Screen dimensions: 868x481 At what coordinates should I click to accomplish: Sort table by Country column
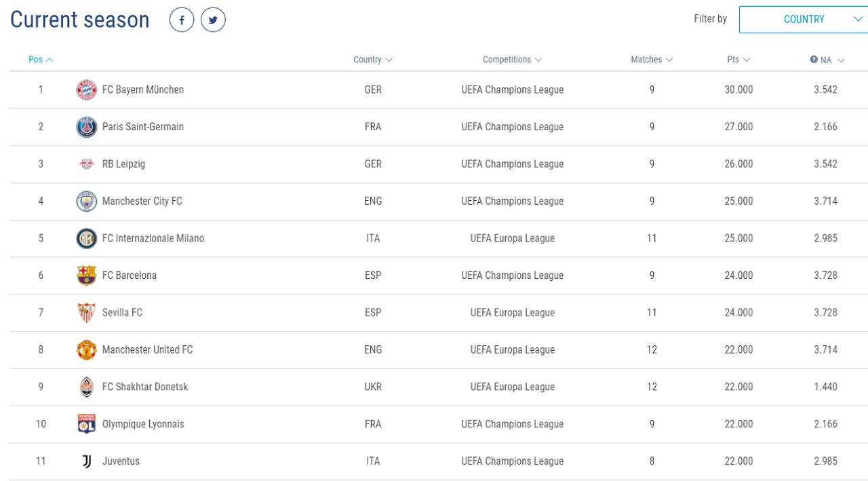coord(372,60)
